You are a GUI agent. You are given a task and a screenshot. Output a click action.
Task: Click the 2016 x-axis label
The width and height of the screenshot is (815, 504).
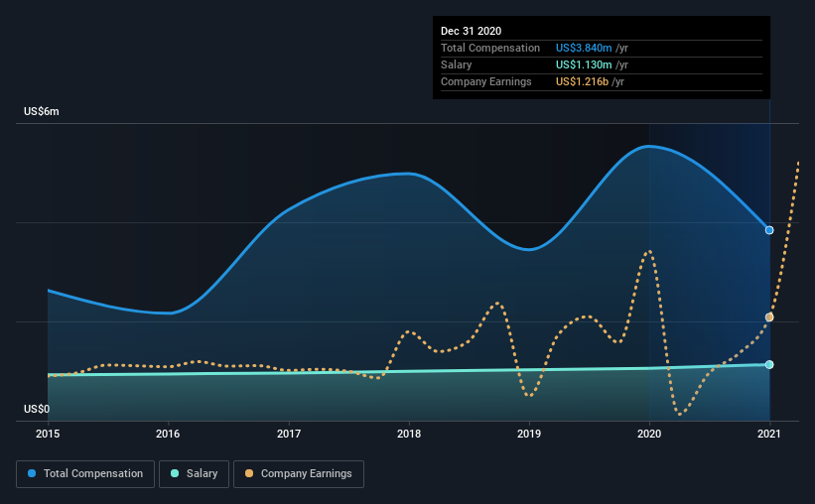click(168, 434)
